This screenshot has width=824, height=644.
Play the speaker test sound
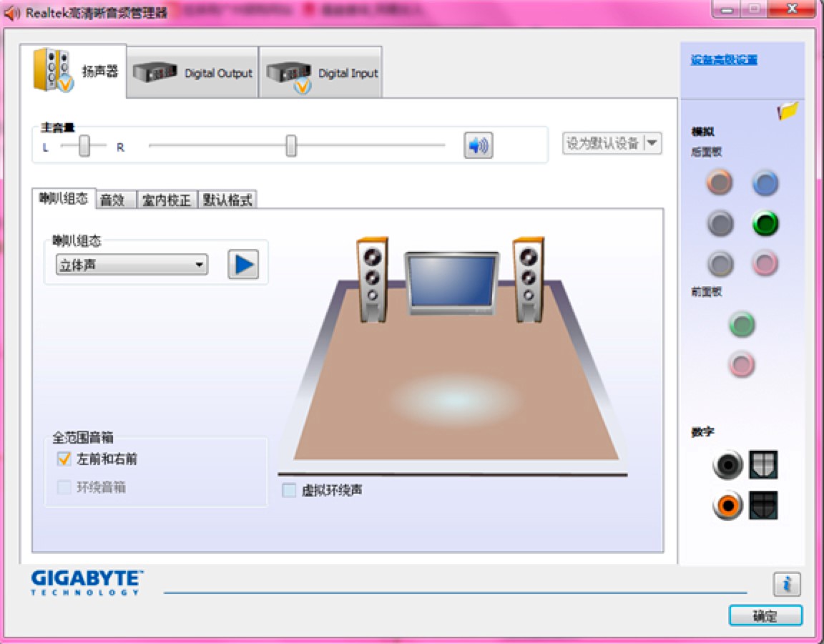coord(242,264)
